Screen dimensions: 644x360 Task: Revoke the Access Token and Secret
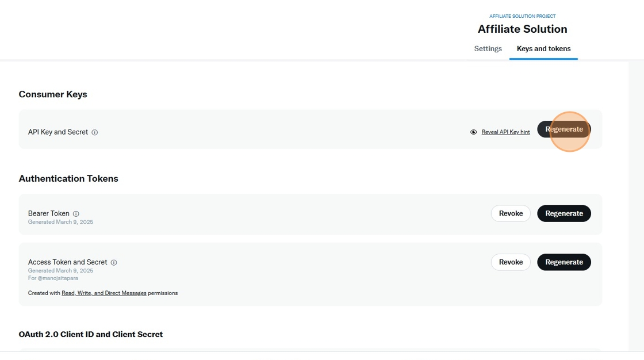pyautogui.click(x=511, y=262)
